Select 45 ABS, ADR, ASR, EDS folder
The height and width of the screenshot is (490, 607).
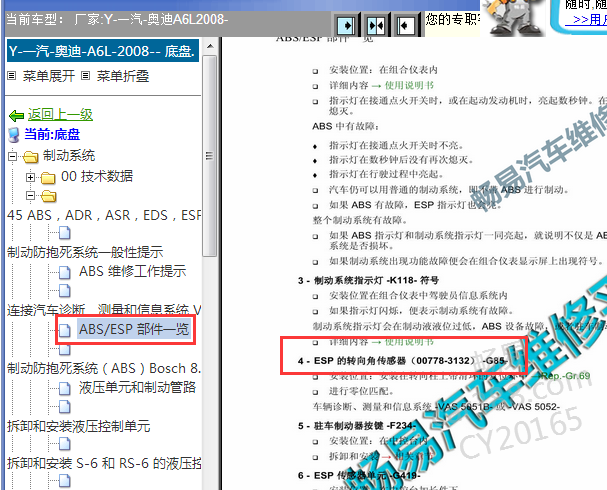104,215
